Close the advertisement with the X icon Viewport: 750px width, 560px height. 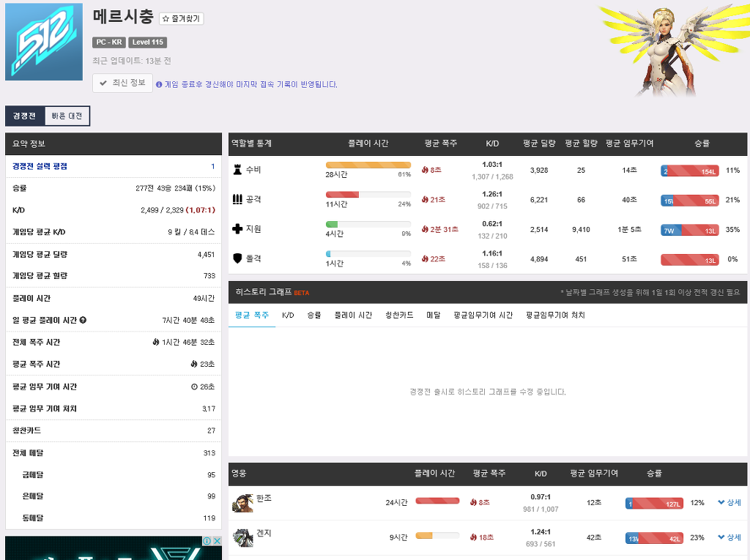[217, 541]
